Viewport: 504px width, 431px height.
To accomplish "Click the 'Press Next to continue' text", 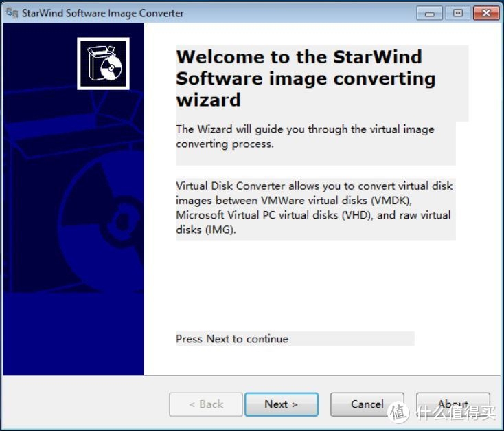I will coord(232,339).
